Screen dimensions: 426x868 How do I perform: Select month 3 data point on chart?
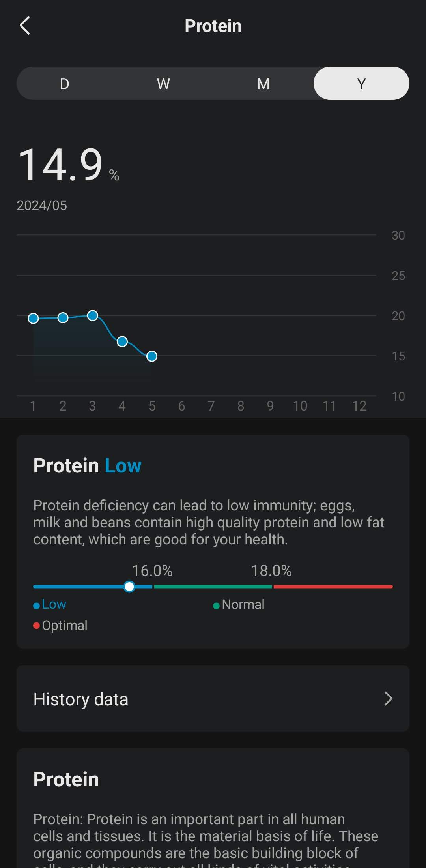[93, 315]
